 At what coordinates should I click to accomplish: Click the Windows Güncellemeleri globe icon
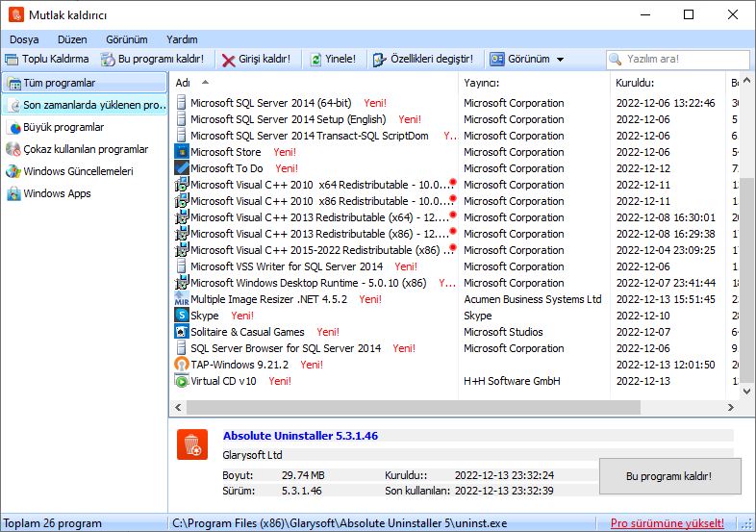pyautogui.click(x=13, y=171)
